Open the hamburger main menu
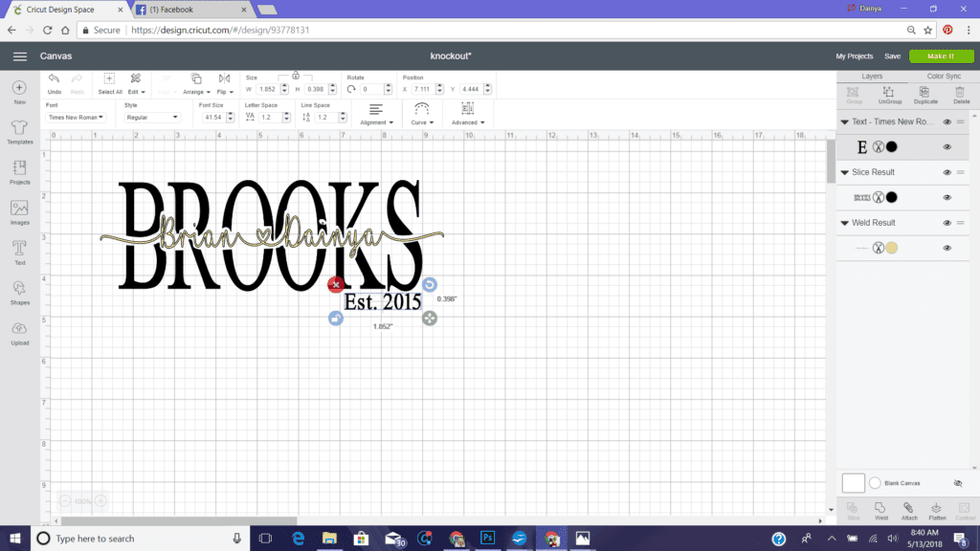980x551 pixels. point(20,56)
